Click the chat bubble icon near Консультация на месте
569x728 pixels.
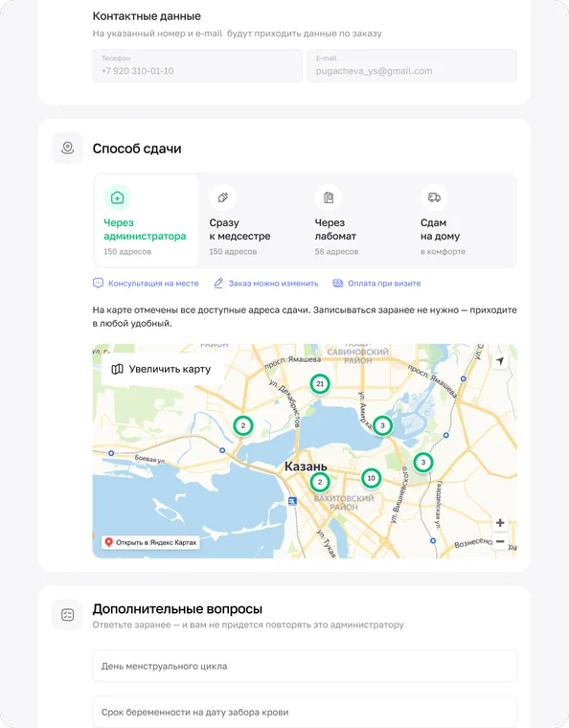(x=98, y=284)
